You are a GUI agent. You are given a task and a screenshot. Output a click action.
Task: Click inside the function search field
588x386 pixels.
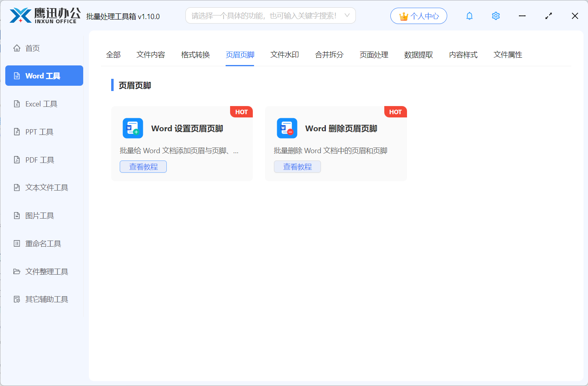[260, 15]
